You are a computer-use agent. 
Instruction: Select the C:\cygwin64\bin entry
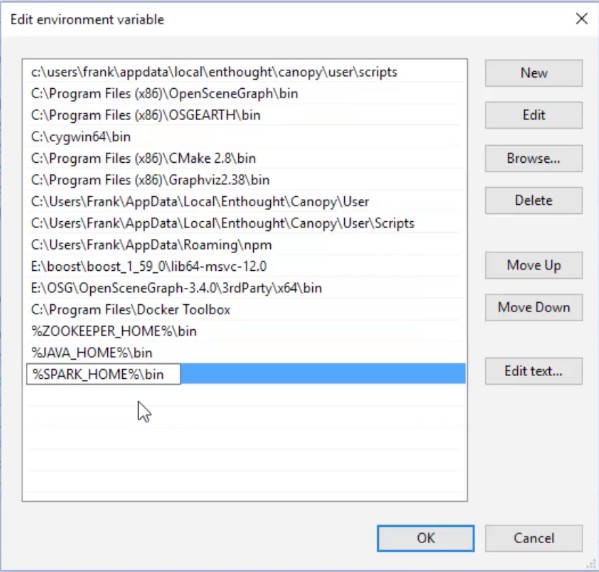click(x=244, y=137)
